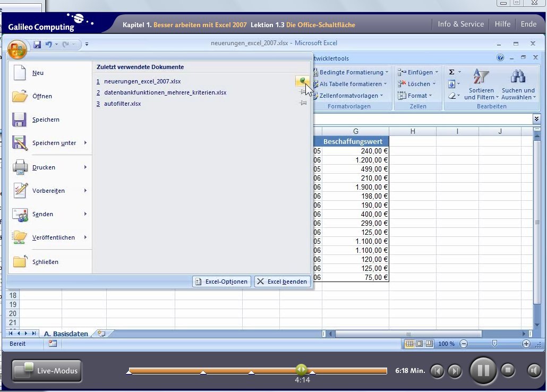Open recent file neuerungen_excel_2007.xlsx
The width and height of the screenshot is (547, 392).
click(142, 81)
